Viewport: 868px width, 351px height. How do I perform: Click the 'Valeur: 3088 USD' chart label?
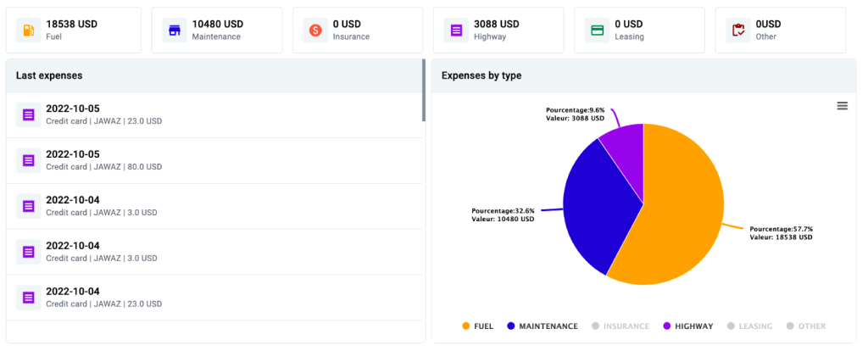coord(575,118)
